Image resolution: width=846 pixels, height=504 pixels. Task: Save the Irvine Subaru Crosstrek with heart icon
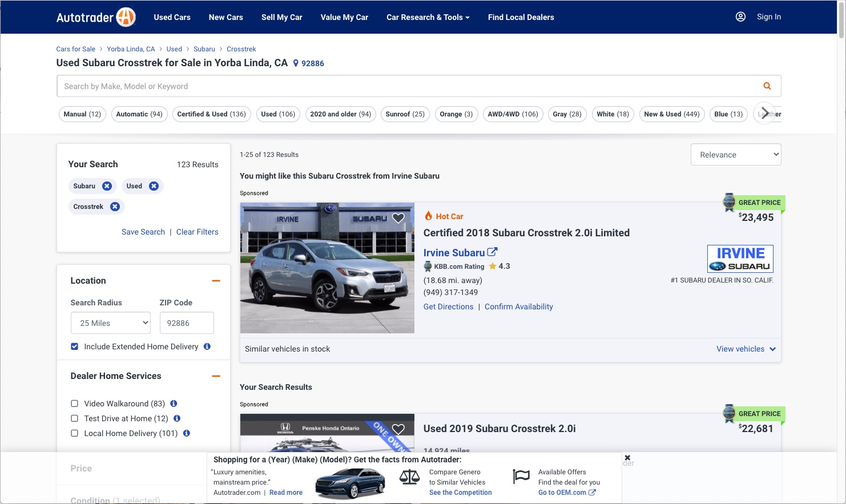click(398, 218)
